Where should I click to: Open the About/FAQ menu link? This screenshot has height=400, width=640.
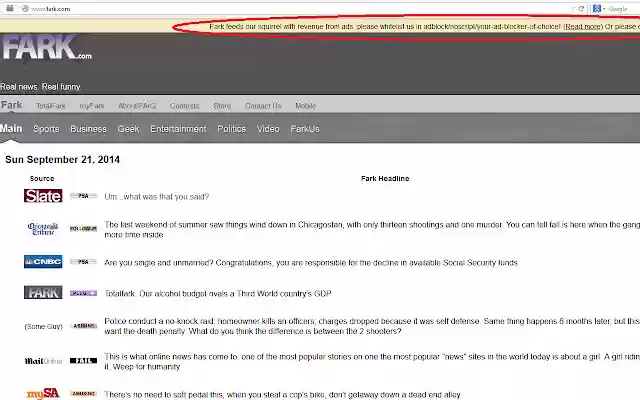coord(137,106)
